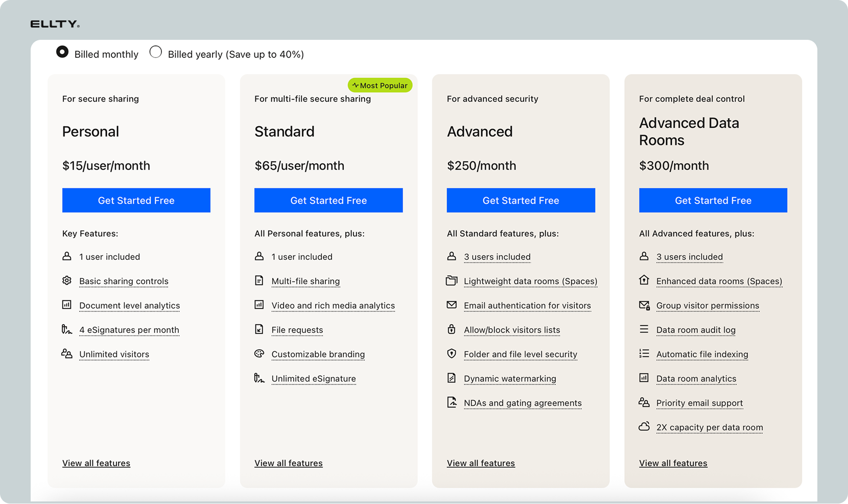Click the house icon for Enhanced data rooms
This screenshot has height=504, width=848.
644,280
